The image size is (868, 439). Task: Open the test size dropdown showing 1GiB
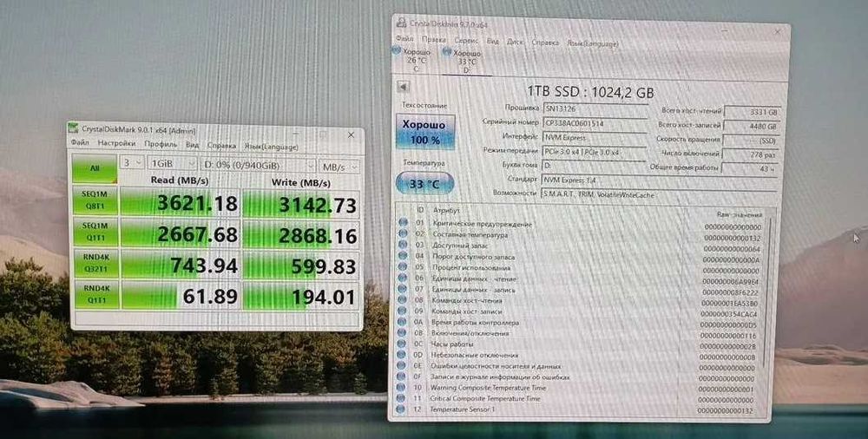pos(173,165)
